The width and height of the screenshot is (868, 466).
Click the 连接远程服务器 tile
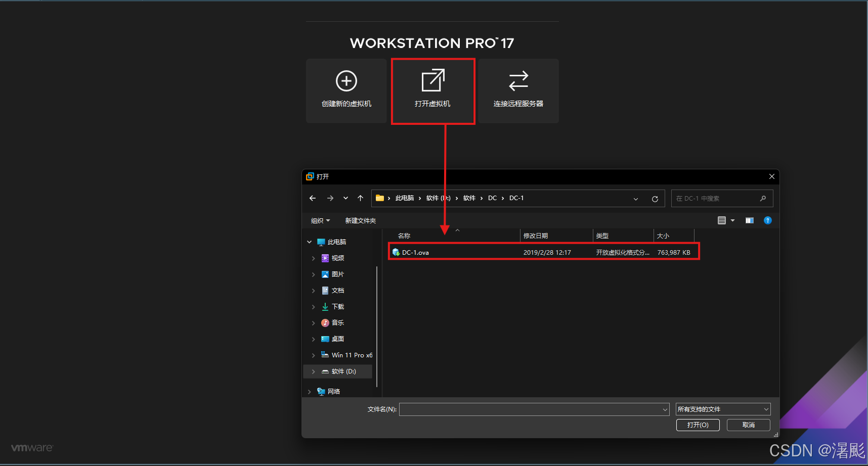point(518,91)
